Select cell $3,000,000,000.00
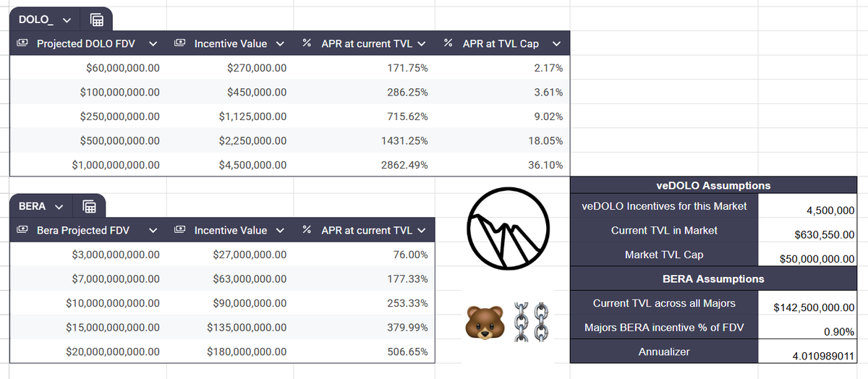The image size is (868, 379). pyautogui.click(x=88, y=255)
